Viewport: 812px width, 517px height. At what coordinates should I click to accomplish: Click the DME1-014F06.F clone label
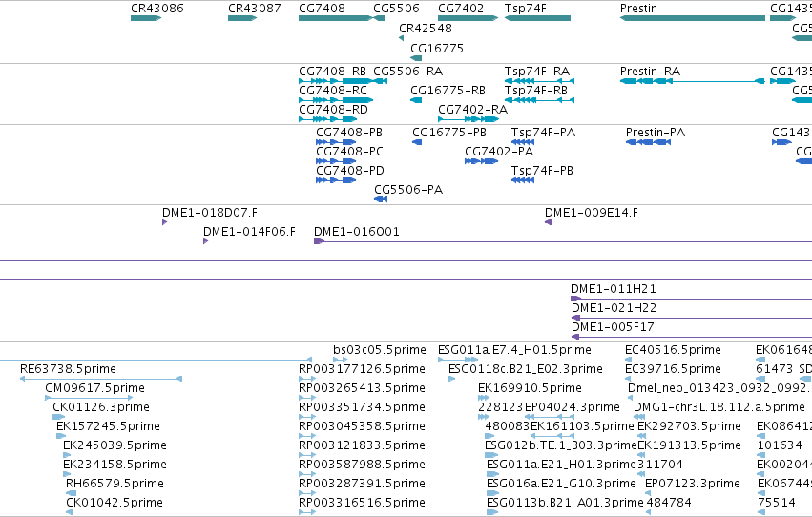[249, 232]
